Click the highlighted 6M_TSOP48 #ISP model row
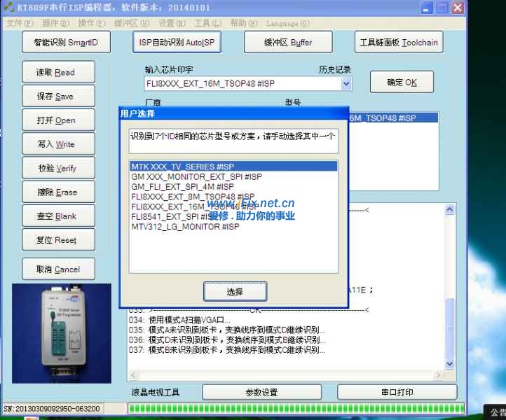The height and width of the screenshot is (420, 506). point(393,118)
